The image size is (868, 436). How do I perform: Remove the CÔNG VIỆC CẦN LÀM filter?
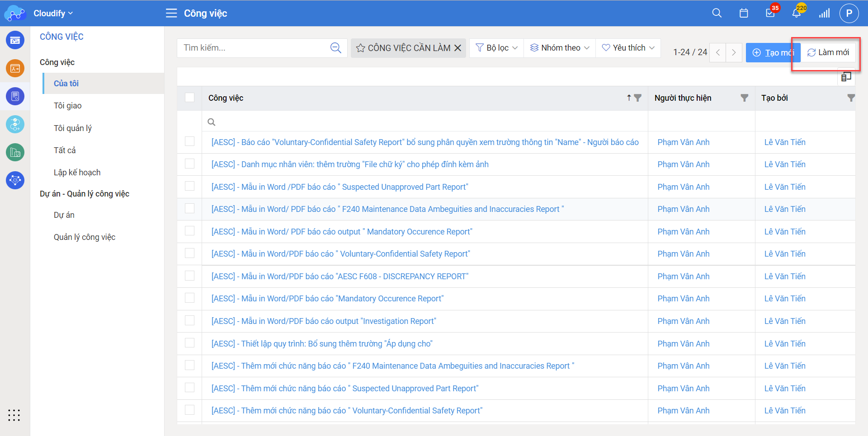(458, 48)
